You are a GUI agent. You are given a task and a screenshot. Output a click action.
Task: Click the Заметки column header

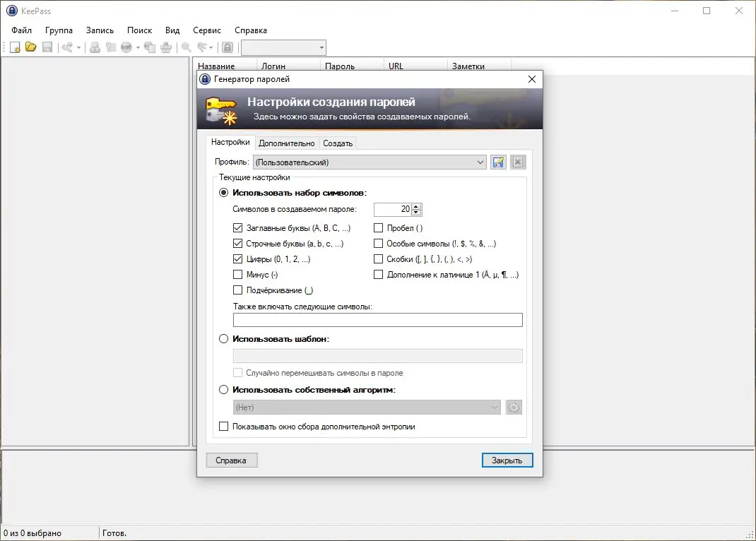(479, 66)
